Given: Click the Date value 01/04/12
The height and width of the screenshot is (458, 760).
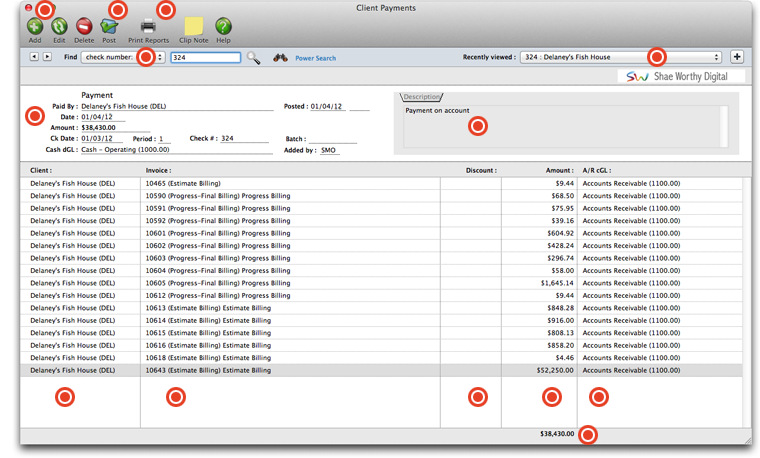Looking at the screenshot, I should (103, 117).
